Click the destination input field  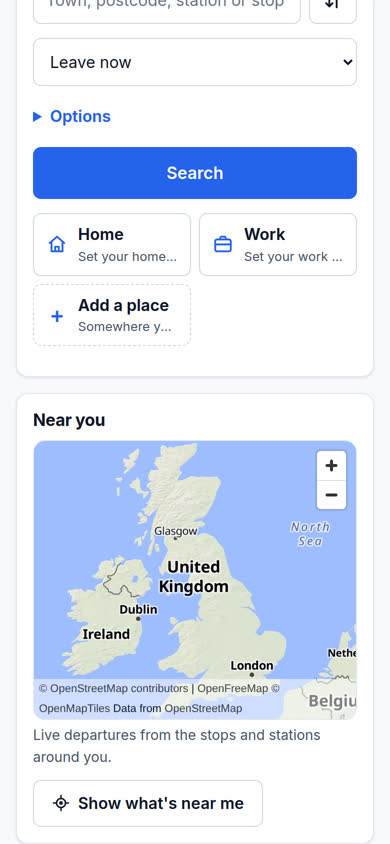point(167,8)
